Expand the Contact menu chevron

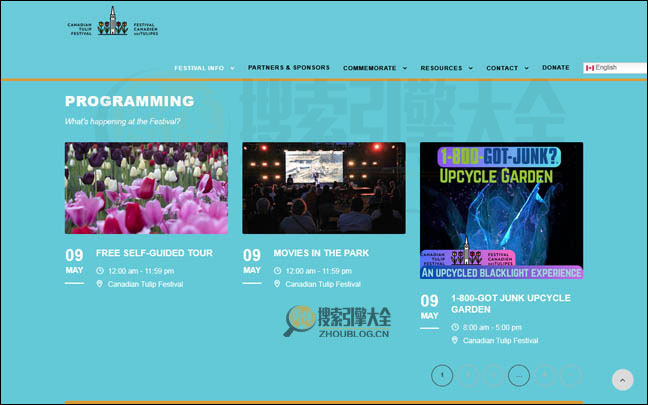pyautogui.click(x=526, y=68)
